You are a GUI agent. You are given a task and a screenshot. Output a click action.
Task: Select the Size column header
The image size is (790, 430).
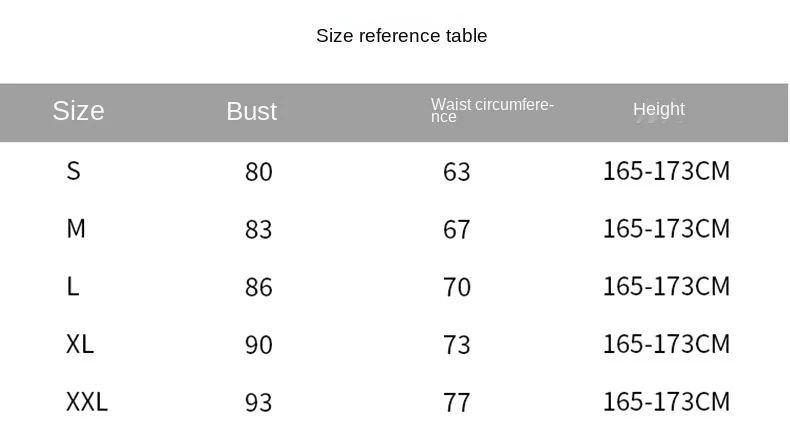coord(78,111)
